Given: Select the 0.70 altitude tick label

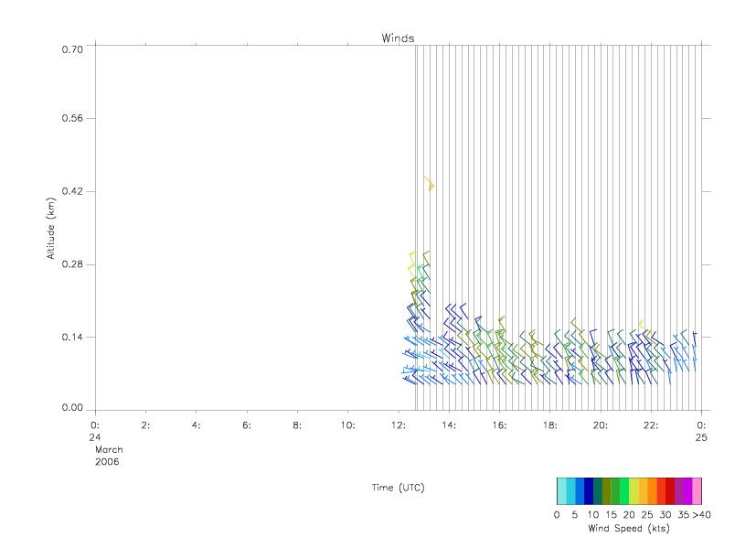Looking at the screenshot, I should click(72, 49).
